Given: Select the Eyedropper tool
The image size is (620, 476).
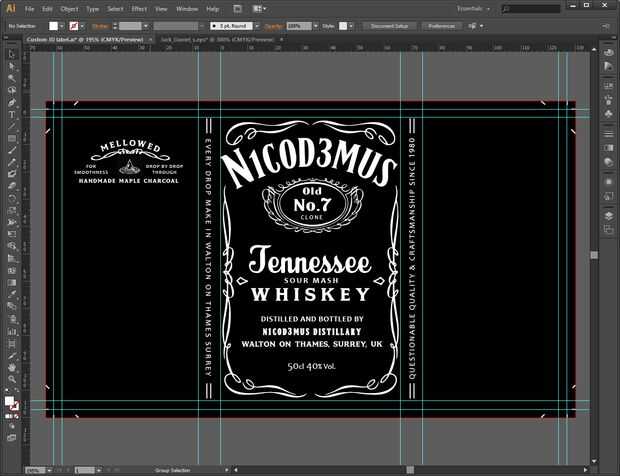Looking at the screenshot, I should pos(12,295).
